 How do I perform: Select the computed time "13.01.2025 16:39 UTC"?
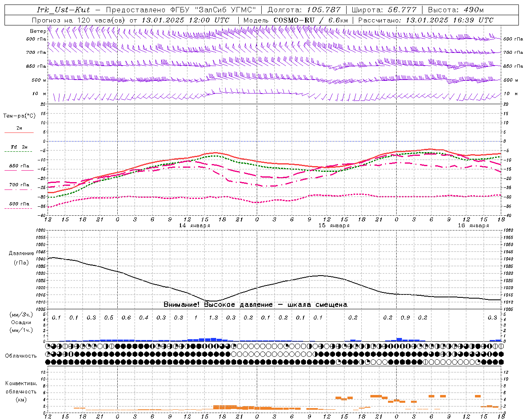(450, 20)
